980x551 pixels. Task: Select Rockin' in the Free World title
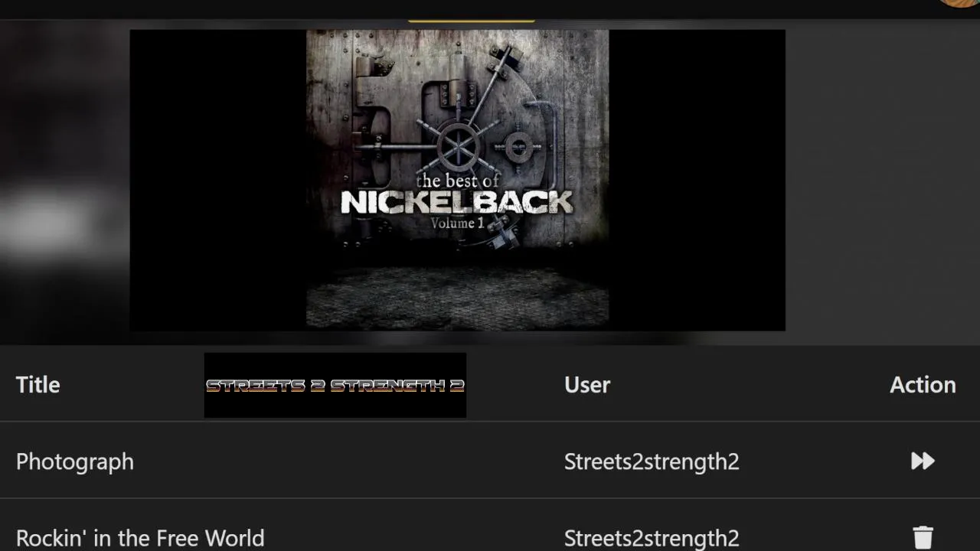click(x=140, y=538)
